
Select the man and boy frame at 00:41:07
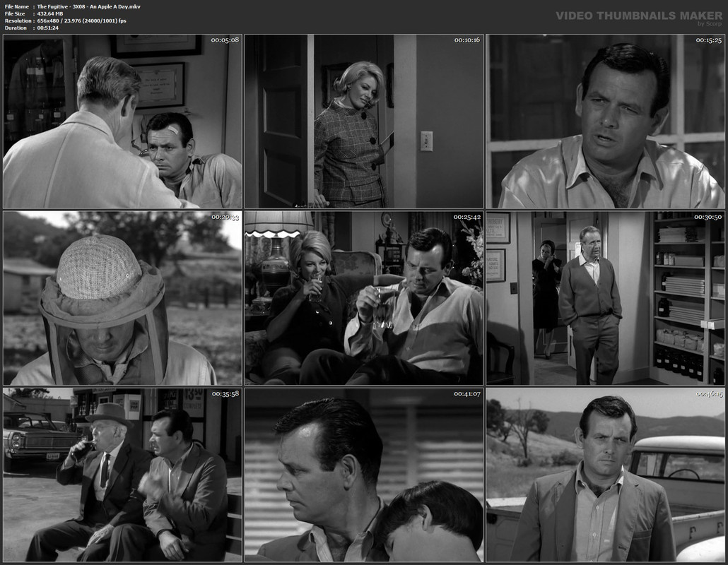pyautogui.click(x=364, y=475)
